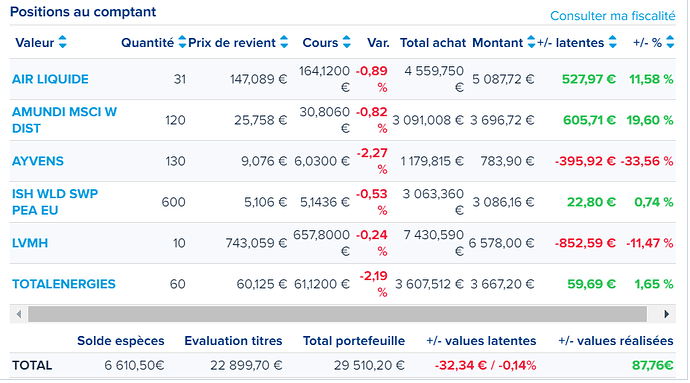This screenshot has width=690, height=383.
Task: Click the Positions au comptant heading
Action: (83, 12)
